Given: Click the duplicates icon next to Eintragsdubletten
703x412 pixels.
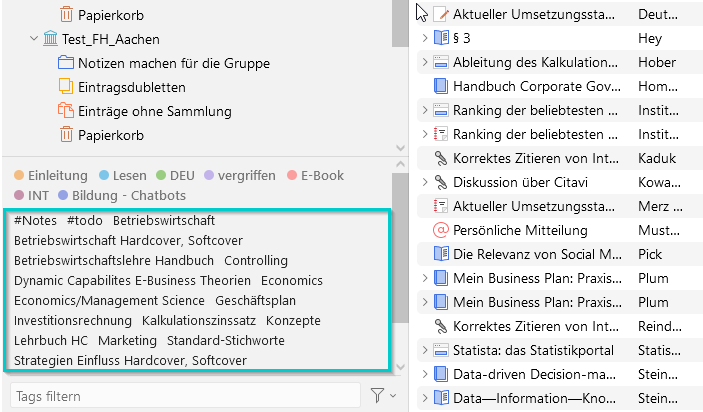Looking at the screenshot, I should (x=66, y=87).
